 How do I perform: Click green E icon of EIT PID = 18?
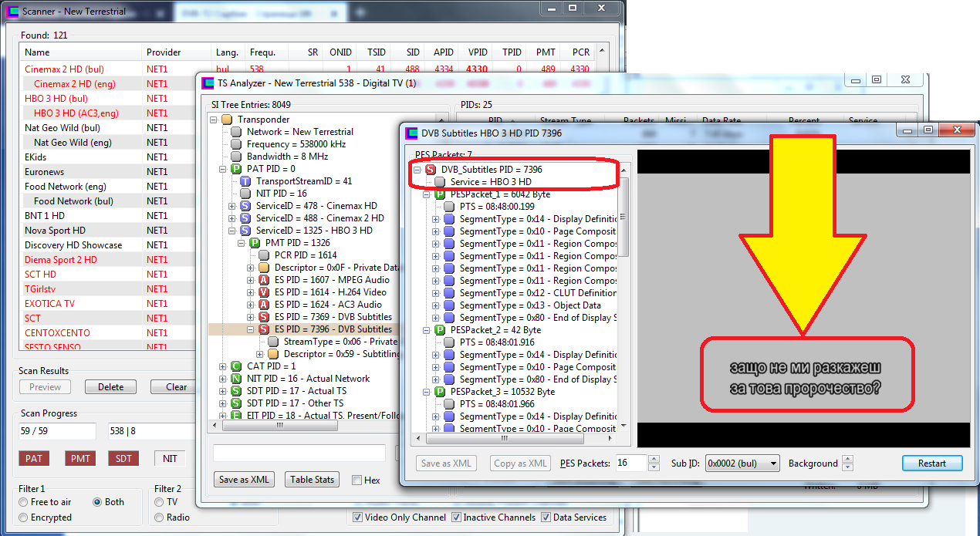[236, 416]
